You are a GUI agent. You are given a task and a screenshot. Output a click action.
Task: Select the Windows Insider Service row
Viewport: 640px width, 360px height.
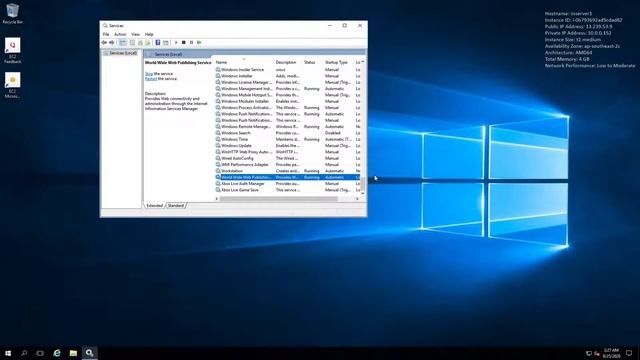[287, 70]
